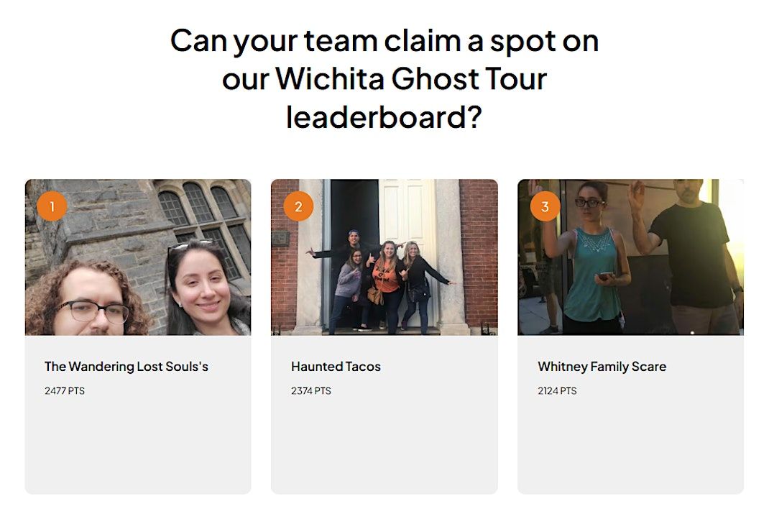This screenshot has width=769, height=532.
Task: Click the orange rank 2 badge
Action: pyautogui.click(x=298, y=206)
